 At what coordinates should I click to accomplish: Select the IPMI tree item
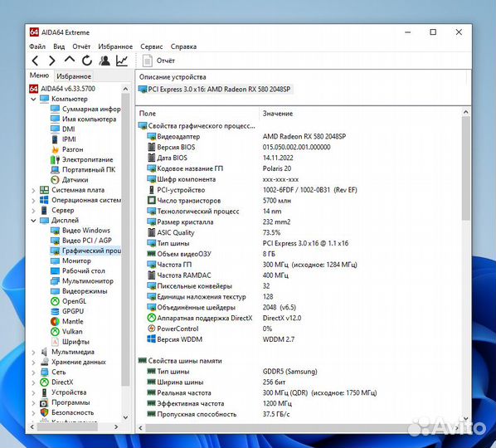(x=64, y=139)
